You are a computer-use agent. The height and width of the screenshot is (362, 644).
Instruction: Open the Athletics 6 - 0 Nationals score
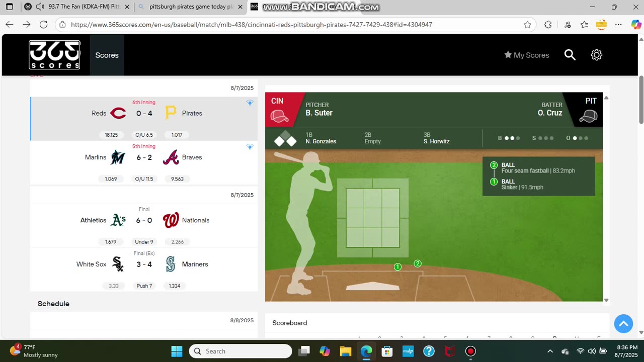[x=144, y=220]
